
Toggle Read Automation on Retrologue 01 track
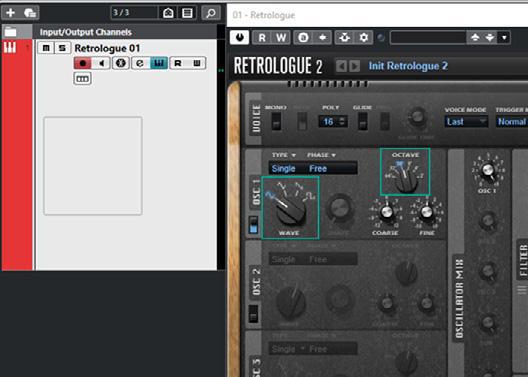(x=178, y=63)
